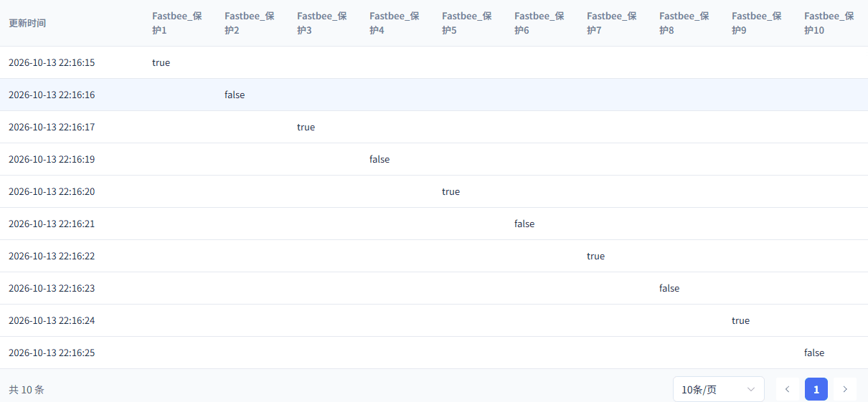The image size is (868, 402).
Task: Open the 10条/页 page size dropdown
Action: point(719,389)
